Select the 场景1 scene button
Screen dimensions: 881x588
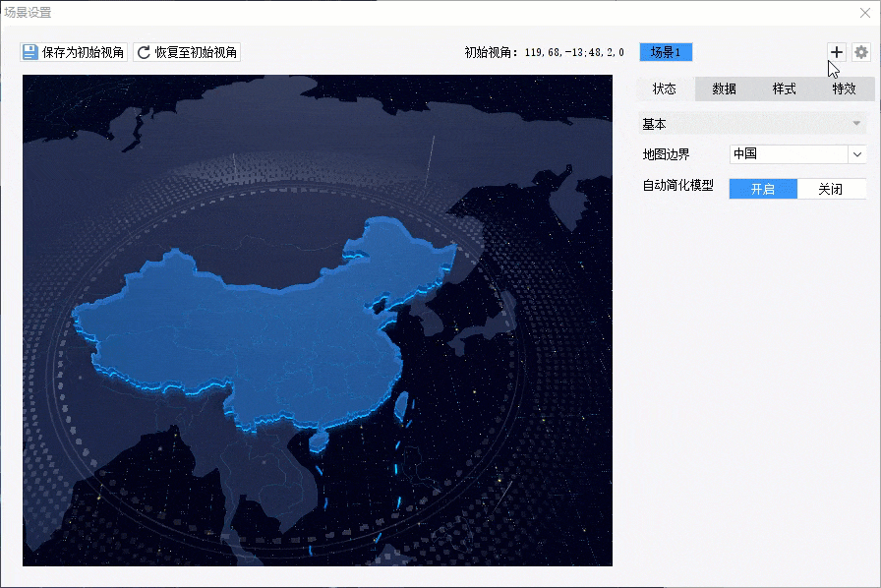(x=666, y=52)
